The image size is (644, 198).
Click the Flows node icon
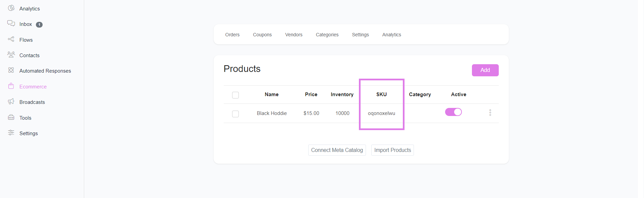(x=11, y=39)
